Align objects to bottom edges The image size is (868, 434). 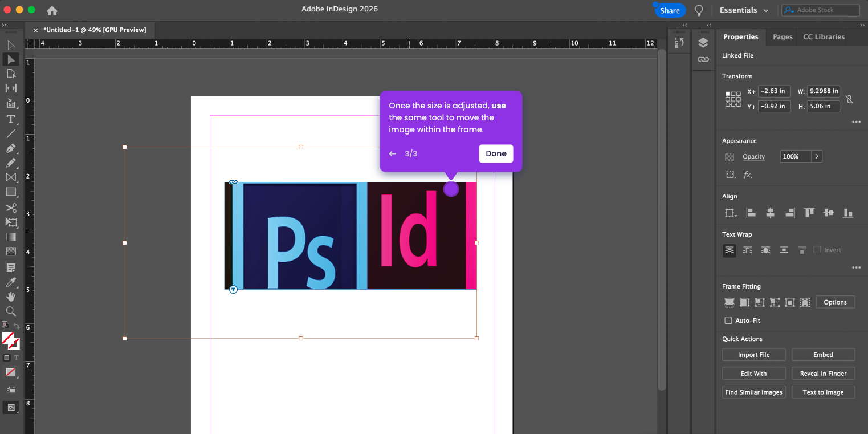pos(848,213)
